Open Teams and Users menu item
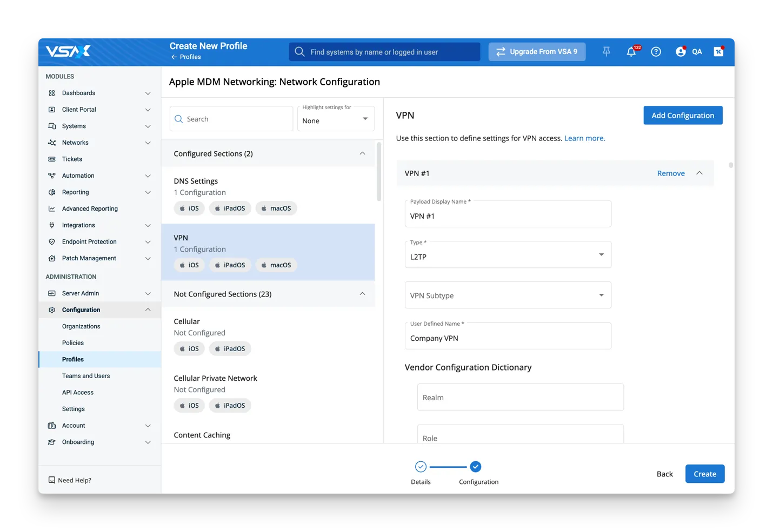Viewport: 773px width, 532px height. point(86,376)
